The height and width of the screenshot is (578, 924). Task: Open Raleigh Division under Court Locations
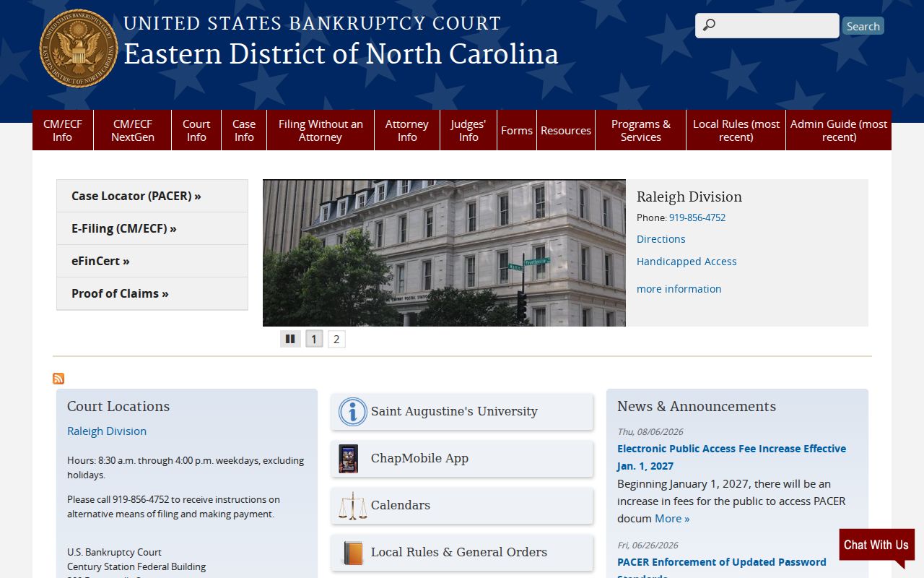tap(107, 431)
